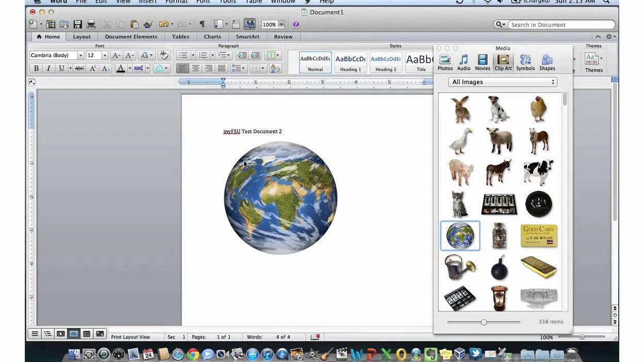Open the font name dropdown arrow
This screenshot has width=644, height=362.
(x=81, y=55)
